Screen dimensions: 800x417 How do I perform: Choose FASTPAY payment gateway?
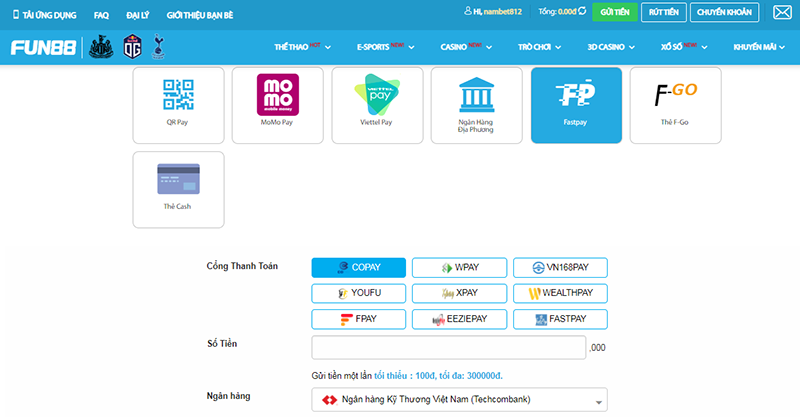tap(560, 319)
